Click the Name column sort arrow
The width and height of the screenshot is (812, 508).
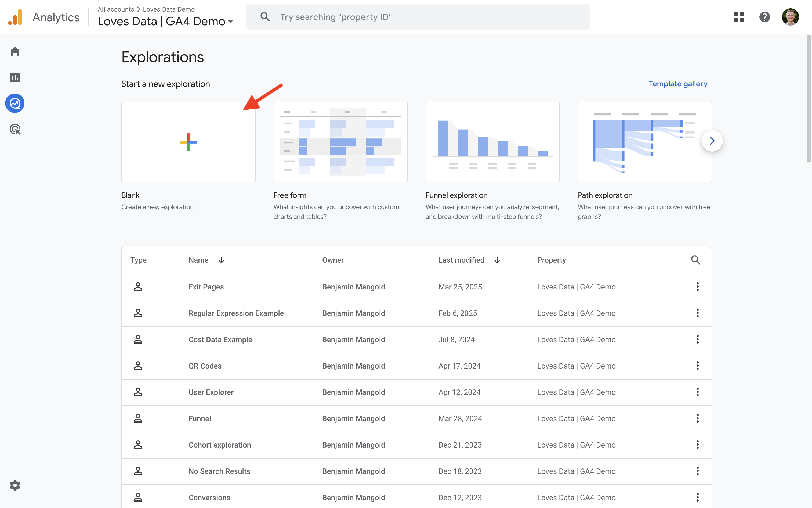(x=222, y=260)
